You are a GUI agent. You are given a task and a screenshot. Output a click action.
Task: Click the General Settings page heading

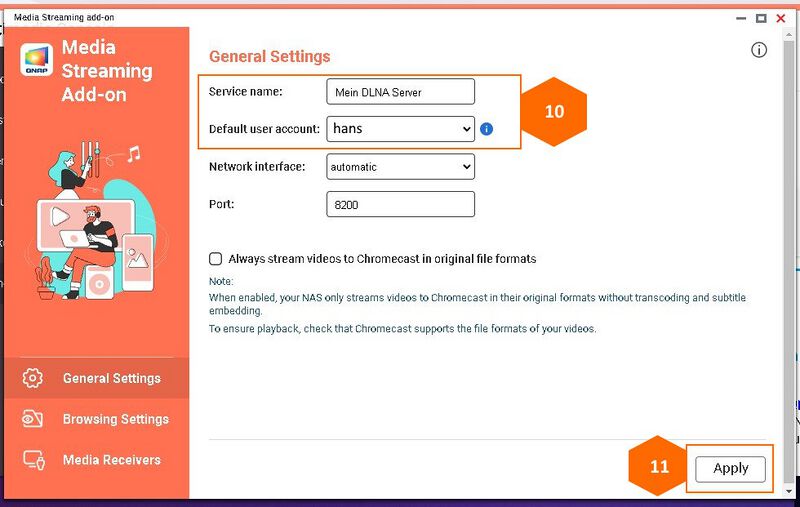(x=270, y=56)
